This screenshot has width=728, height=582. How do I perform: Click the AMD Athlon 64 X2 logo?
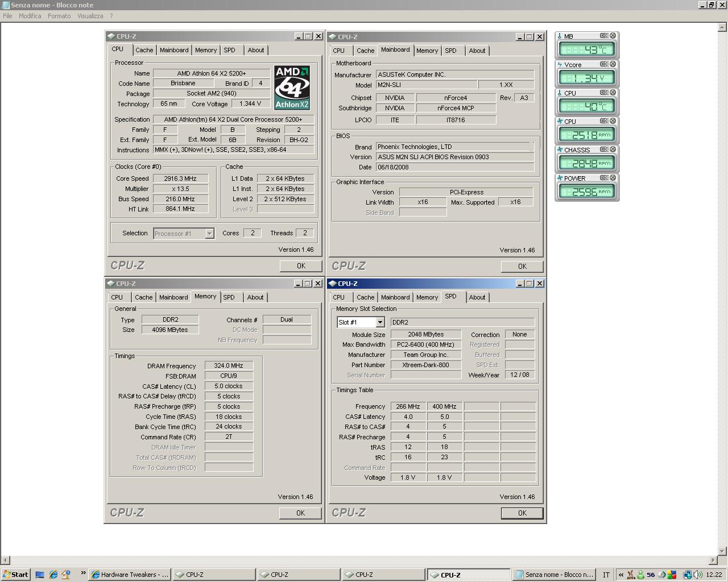point(292,88)
